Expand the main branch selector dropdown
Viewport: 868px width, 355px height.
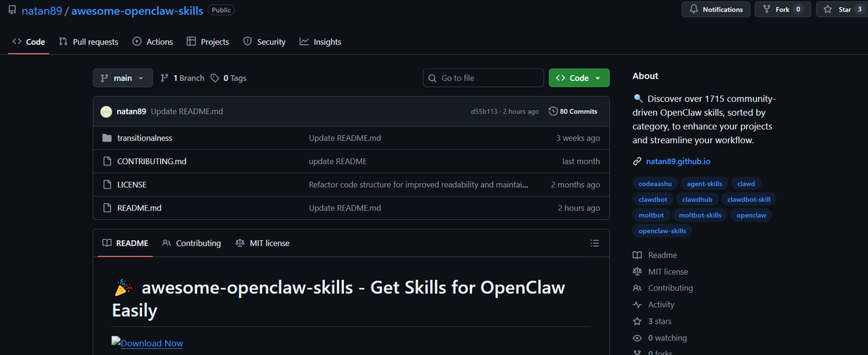click(123, 78)
